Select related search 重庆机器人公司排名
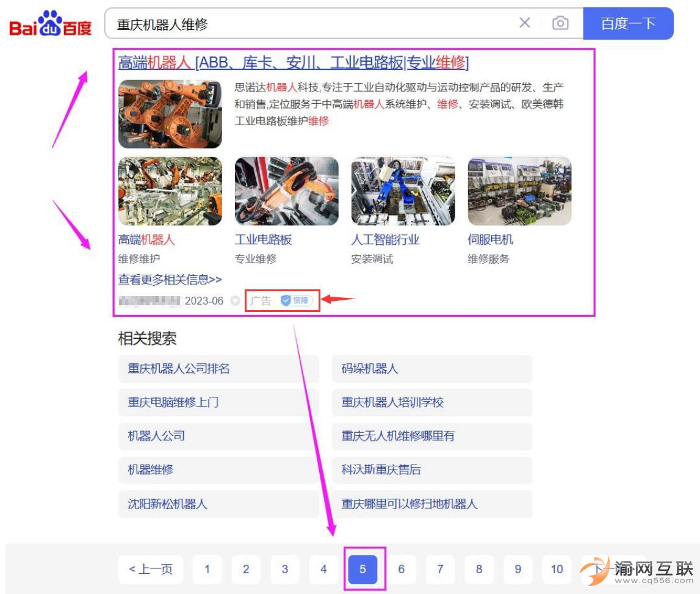The height and width of the screenshot is (594, 700). pyautogui.click(x=179, y=369)
